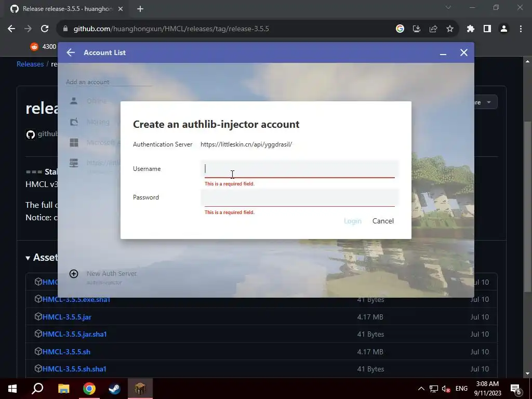Download the HMCL-3.5.5.jar asset
The width and height of the screenshot is (532, 399).
(x=67, y=317)
